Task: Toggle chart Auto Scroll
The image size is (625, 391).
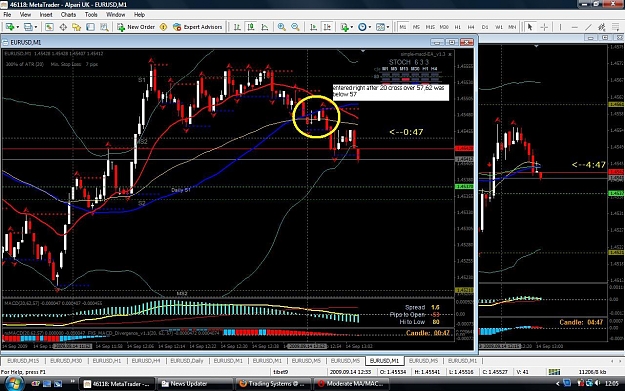Action: click(x=313, y=27)
